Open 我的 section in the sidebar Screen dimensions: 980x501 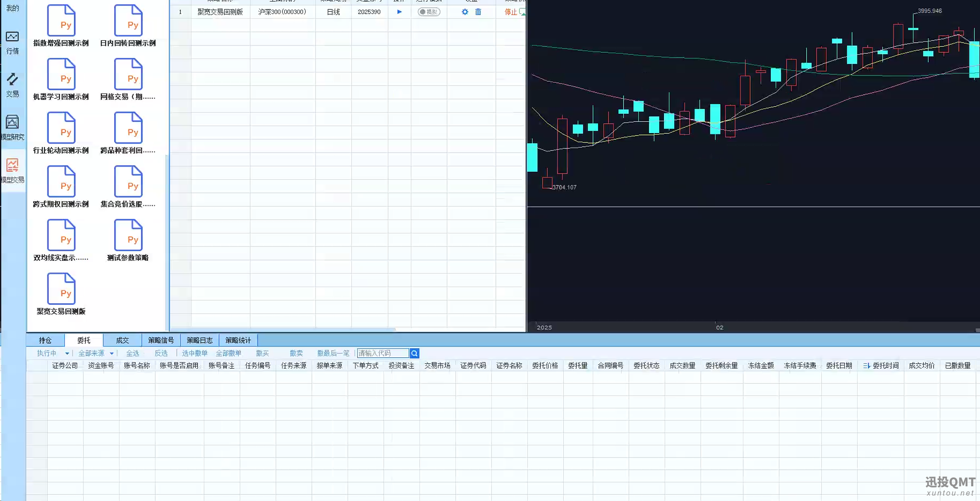[13, 8]
